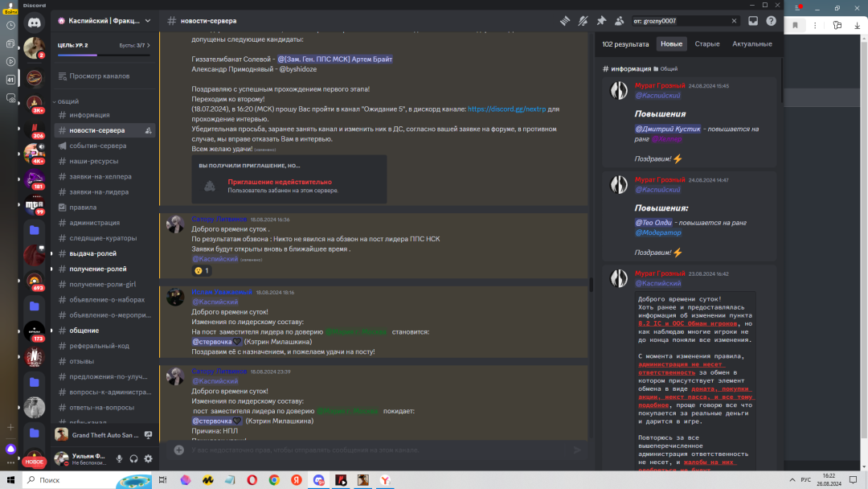Switch search results to Новые tab
The image size is (868, 489).
(x=671, y=43)
